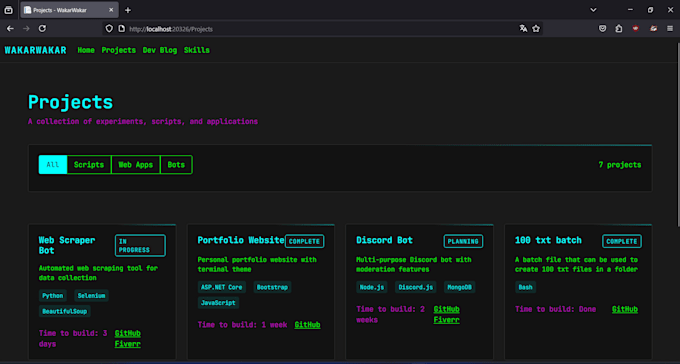Go to the Home nav link
The height and width of the screenshot is (364, 680).
click(x=86, y=50)
